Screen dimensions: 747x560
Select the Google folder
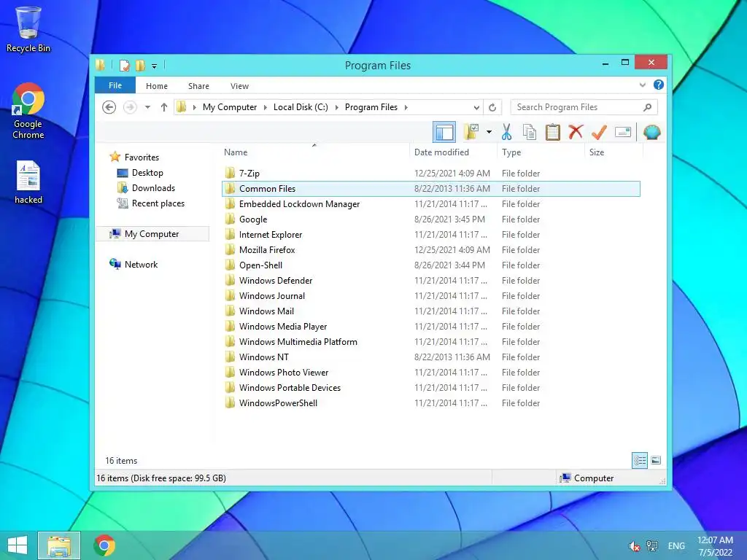coord(253,219)
